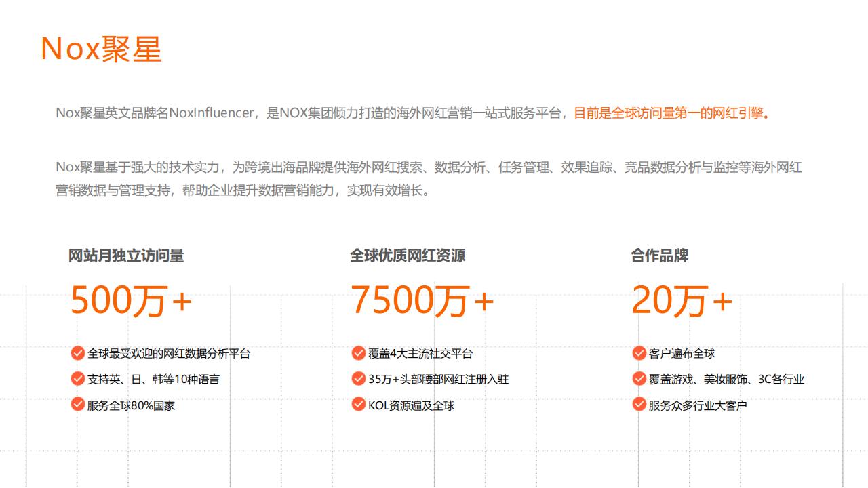868x488 pixels.
Task: Click the text 支持英、日、韩等10种语言
Action: click(x=153, y=379)
